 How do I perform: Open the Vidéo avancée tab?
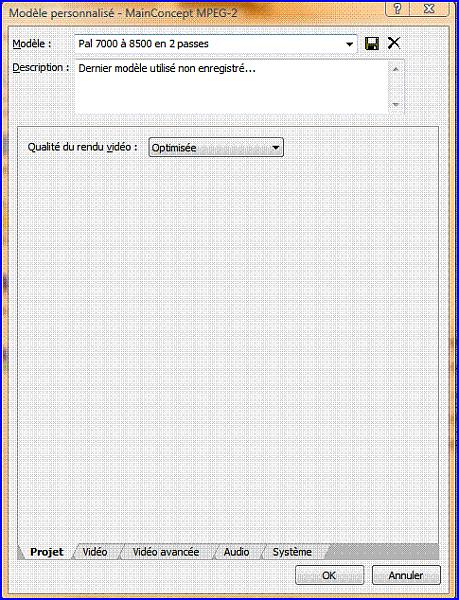pyautogui.click(x=166, y=552)
